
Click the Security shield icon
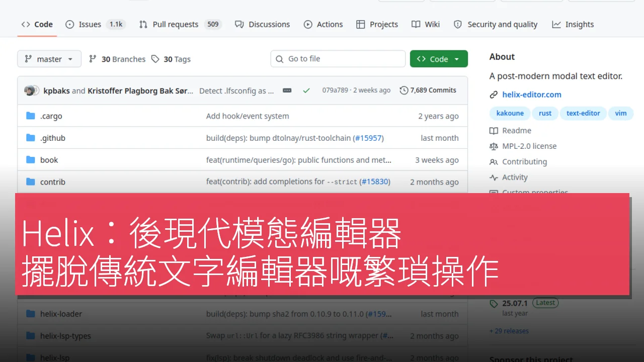(458, 24)
